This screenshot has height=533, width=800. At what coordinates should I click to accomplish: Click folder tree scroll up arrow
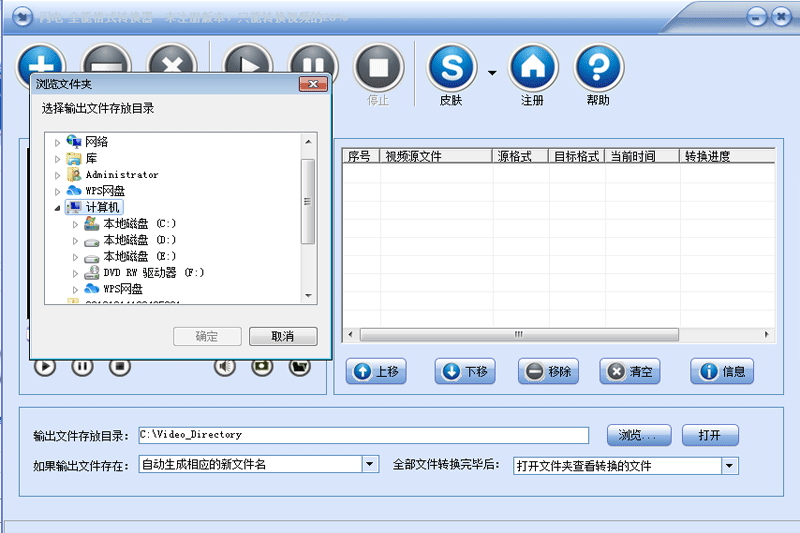[308, 141]
